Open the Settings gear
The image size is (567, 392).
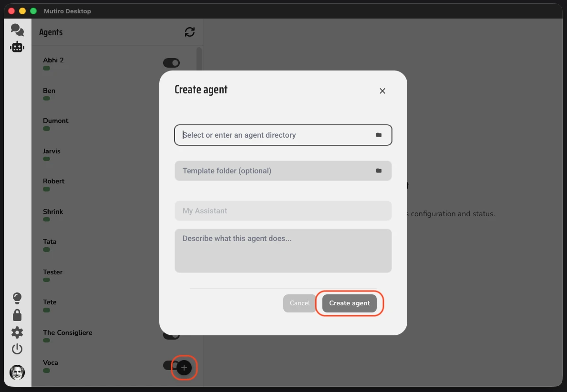click(x=17, y=332)
